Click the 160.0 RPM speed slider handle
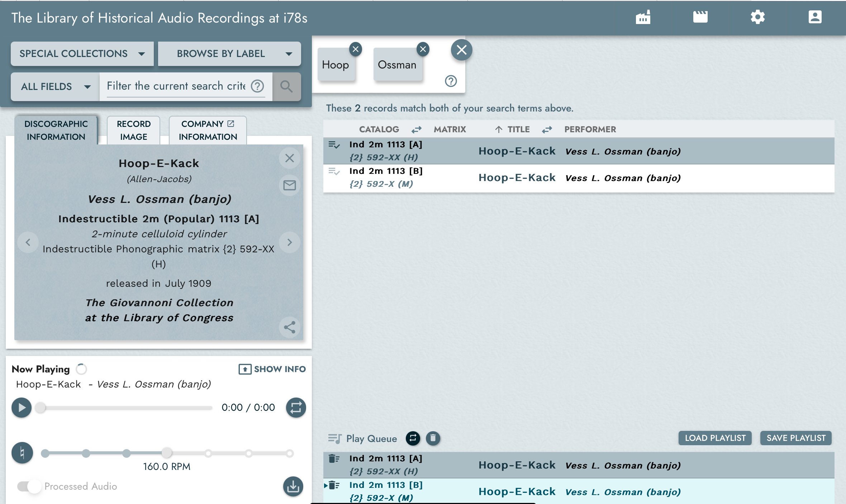This screenshot has height=504, width=846. pyautogui.click(x=167, y=453)
